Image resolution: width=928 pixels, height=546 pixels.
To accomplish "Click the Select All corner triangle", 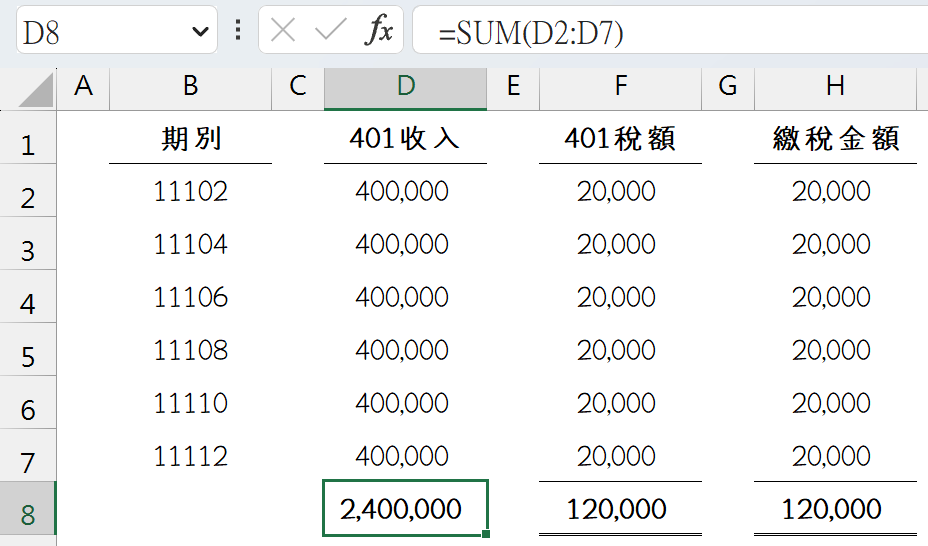I will click(x=36, y=90).
